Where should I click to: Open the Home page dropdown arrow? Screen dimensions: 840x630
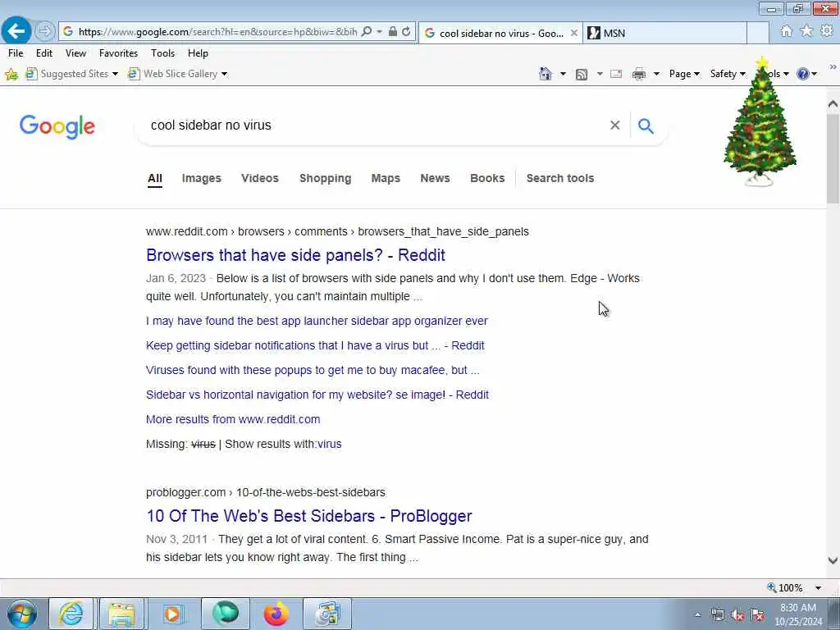coord(563,74)
